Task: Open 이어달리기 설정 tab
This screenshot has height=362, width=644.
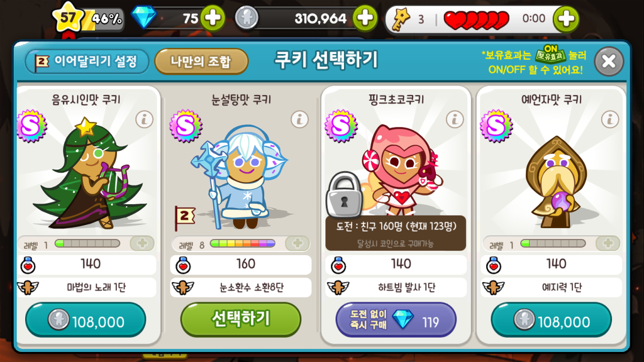Action: click(x=87, y=62)
